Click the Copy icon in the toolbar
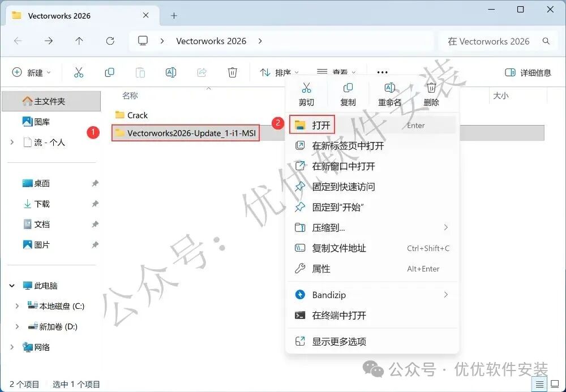The width and height of the screenshot is (566, 392). pos(109,72)
